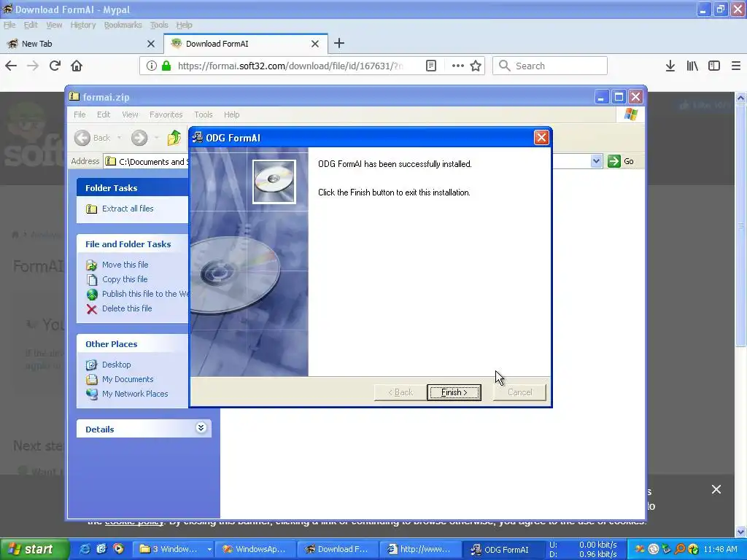Screen dimensions: 747x560
Task: Go back in Mypal browser
Action: tap(11, 66)
